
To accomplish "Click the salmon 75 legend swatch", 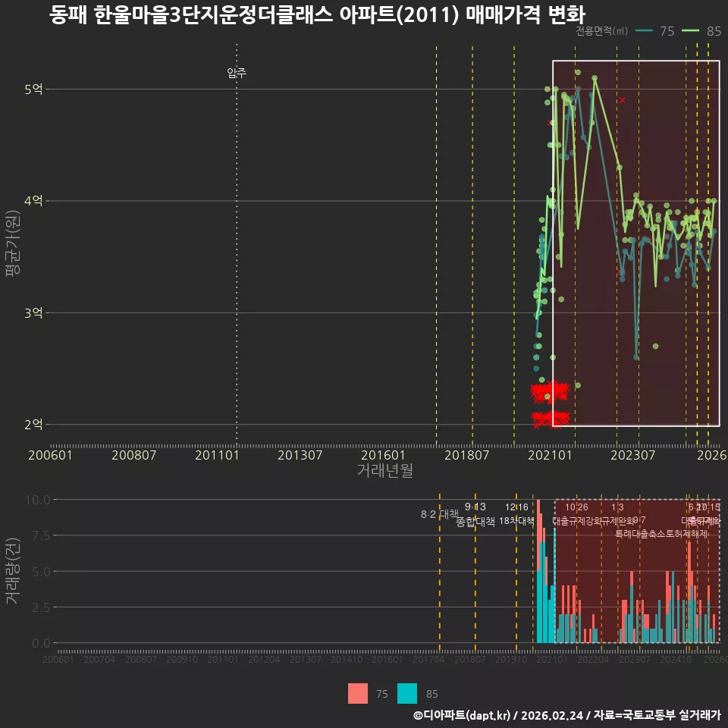I will (x=357, y=694).
